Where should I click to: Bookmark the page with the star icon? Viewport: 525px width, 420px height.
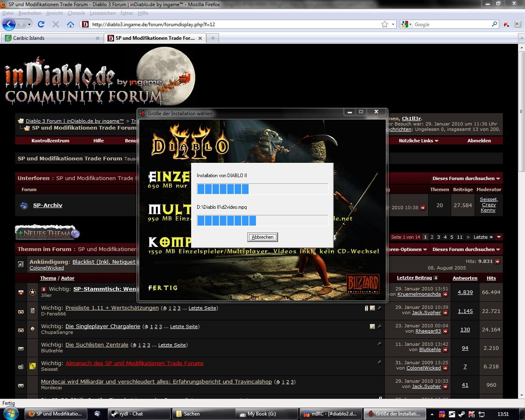click(385, 24)
